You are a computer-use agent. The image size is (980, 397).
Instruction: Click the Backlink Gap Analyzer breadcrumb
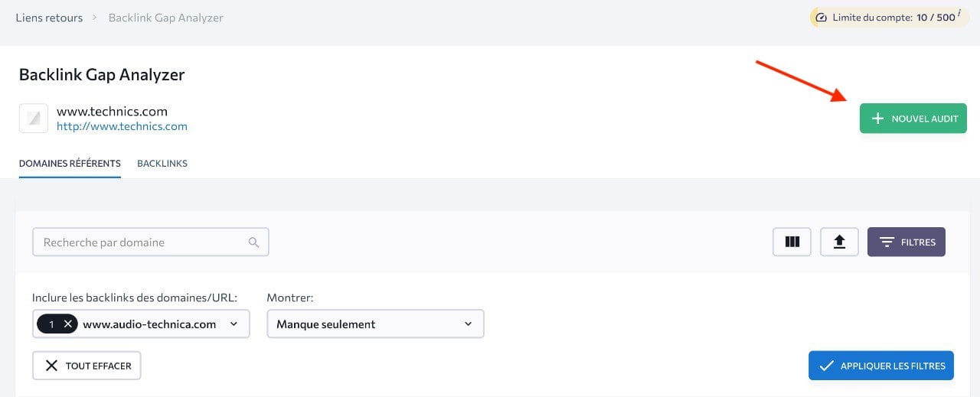pos(165,18)
